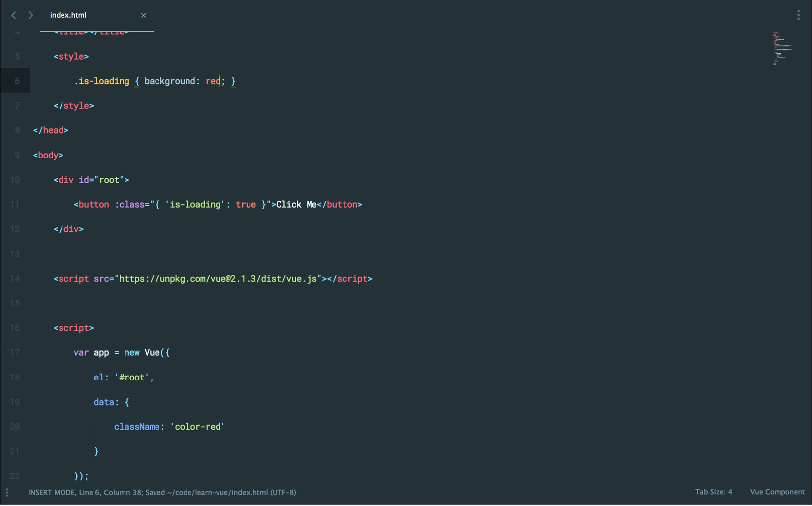Click the className property key

coord(137,426)
